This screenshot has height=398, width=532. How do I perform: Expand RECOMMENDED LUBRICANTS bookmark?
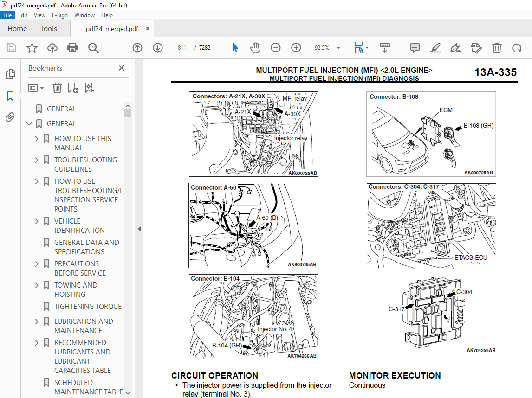tap(37, 343)
